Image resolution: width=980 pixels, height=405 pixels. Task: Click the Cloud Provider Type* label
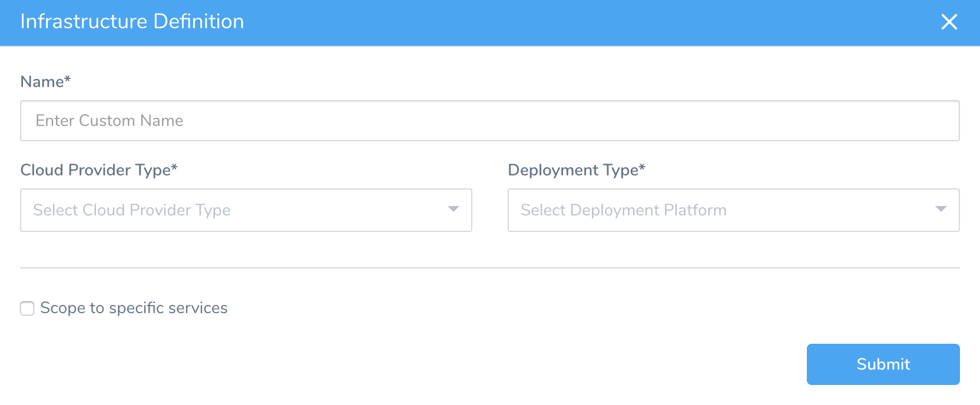click(x=99, y=170)
